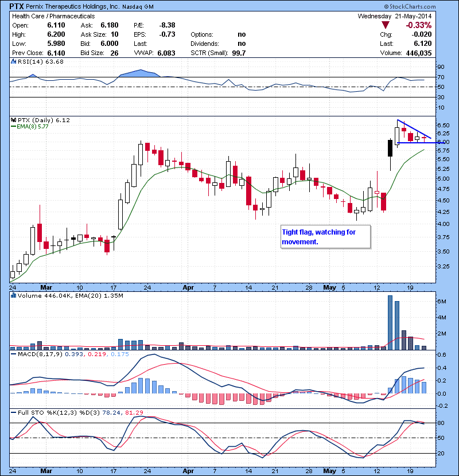Click the Volume 446.04K, EMA(20) 1.35M label
The width and height of the screenshot is (459, 476).
pos(71,295)
